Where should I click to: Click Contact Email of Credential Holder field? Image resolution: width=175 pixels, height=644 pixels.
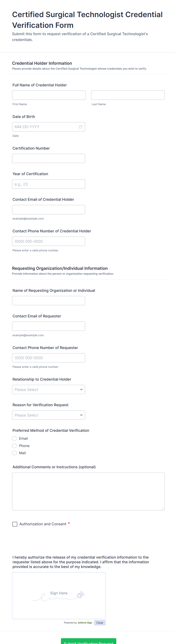pyautogui.click(x=49, y=210)
